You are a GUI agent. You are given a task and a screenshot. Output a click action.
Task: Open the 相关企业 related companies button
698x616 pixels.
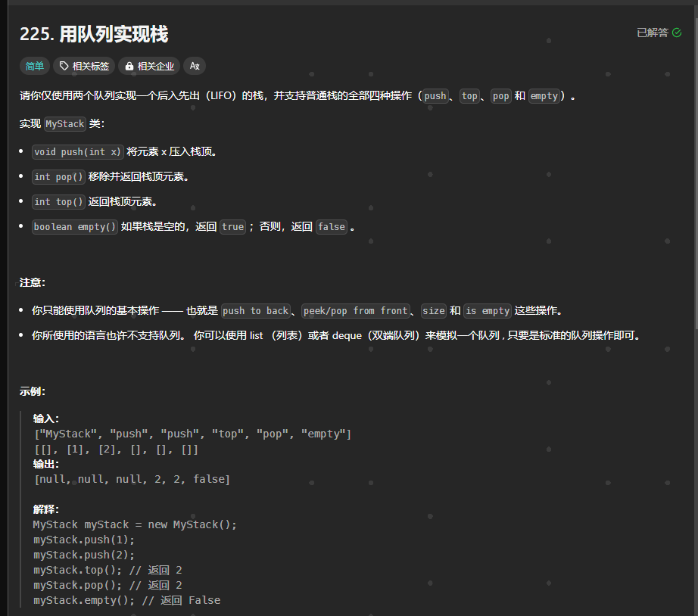(x=149, y=67)
